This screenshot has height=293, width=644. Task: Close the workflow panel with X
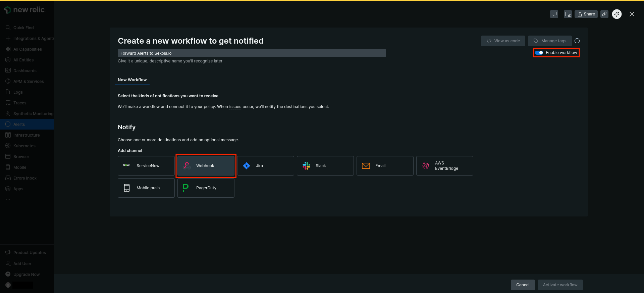click(632, 14)
